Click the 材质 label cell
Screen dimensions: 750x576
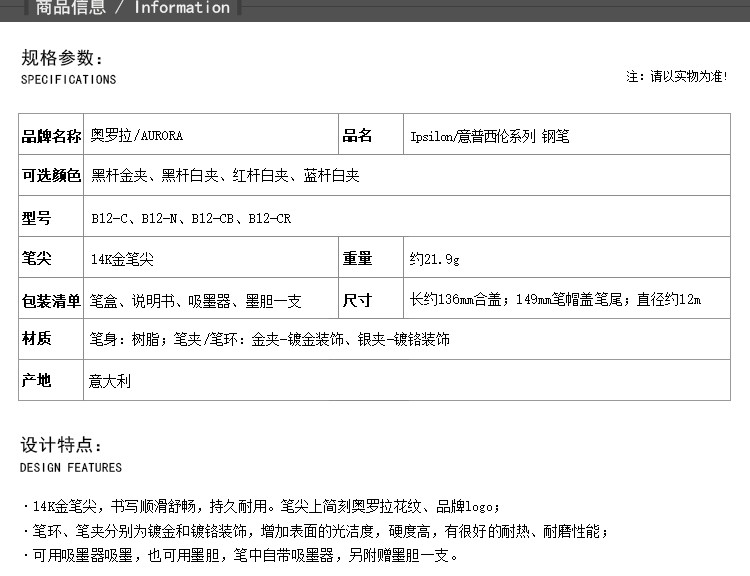click(51, 339)
